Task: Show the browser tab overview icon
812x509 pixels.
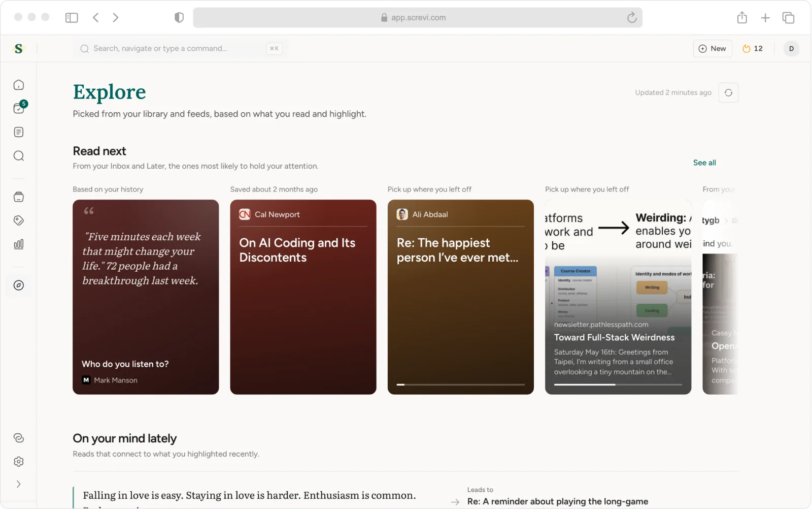Action: (x=788, y=18)
